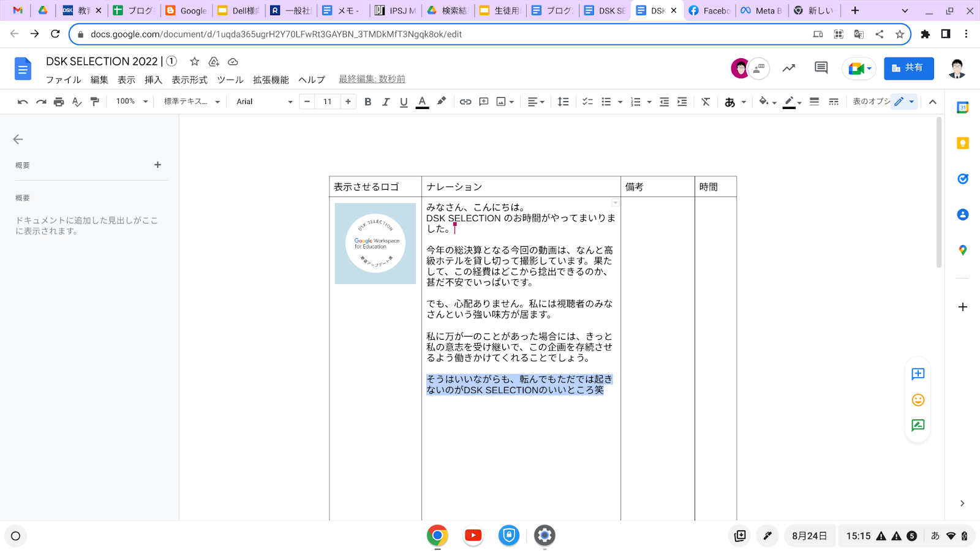Click the 共有 share button
Image resolution: width=980 pixels, height=551 pixels.
[908, 68]
